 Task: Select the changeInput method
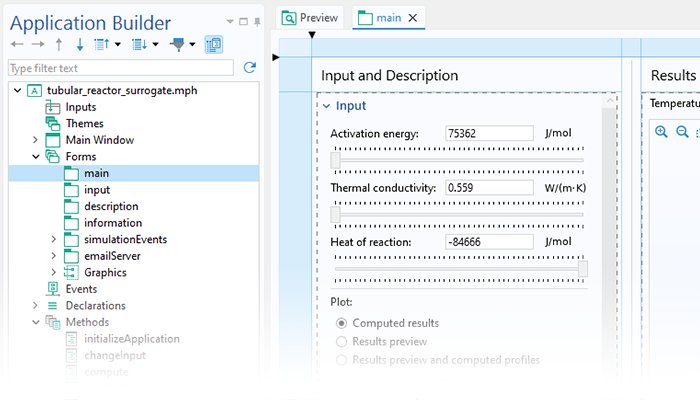(115, 355)
